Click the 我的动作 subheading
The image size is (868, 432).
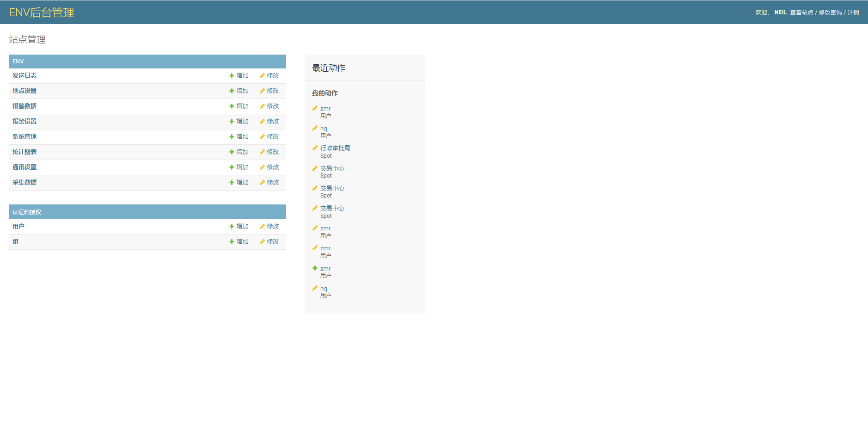[x=325, y=93]
